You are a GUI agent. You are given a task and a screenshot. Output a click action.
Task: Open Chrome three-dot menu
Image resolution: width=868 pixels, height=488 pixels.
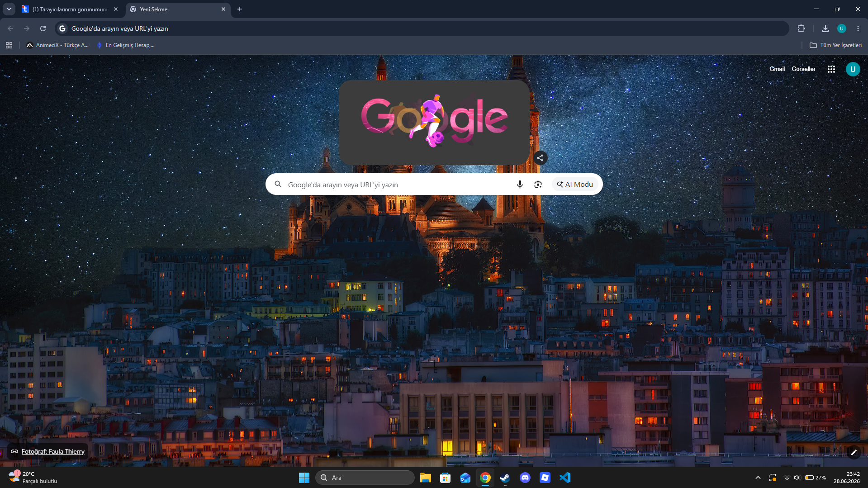point(858,28)
